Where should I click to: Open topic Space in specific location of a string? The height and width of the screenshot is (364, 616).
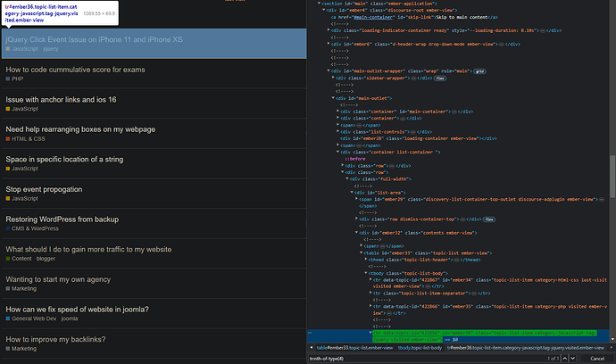pyautogui.click(x=64, y=159)
